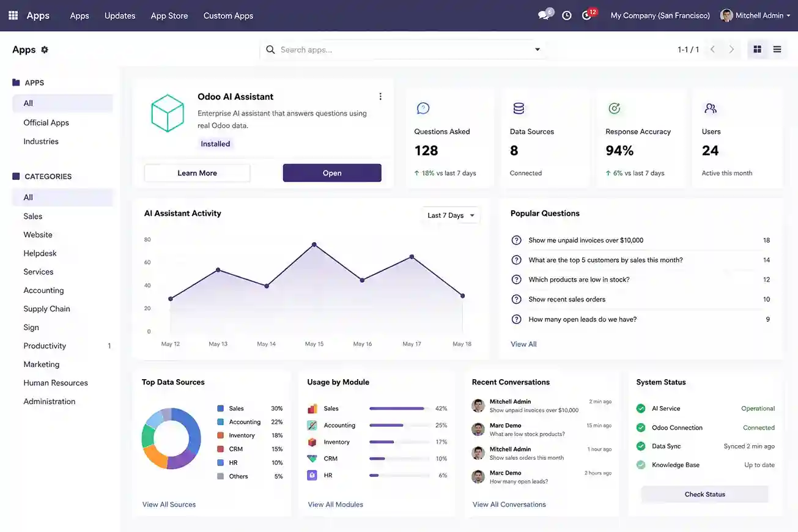Open the Updates menu
798x532 pixels.
120,15
